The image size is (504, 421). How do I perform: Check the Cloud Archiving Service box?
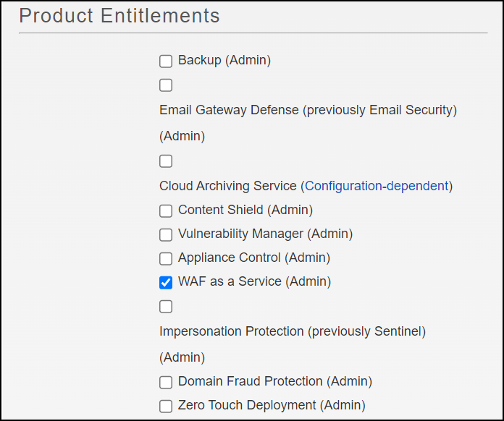click(166, 161)
